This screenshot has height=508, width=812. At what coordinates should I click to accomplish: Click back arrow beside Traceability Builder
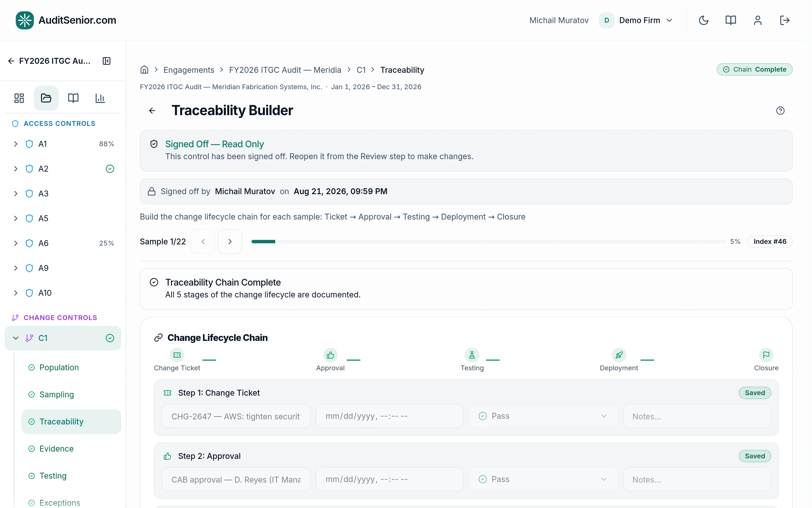pos(152,111)
